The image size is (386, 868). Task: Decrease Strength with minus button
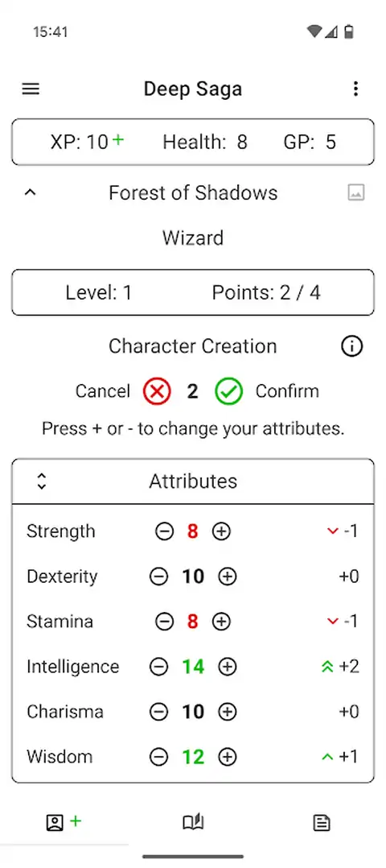(x=164, y=531)
